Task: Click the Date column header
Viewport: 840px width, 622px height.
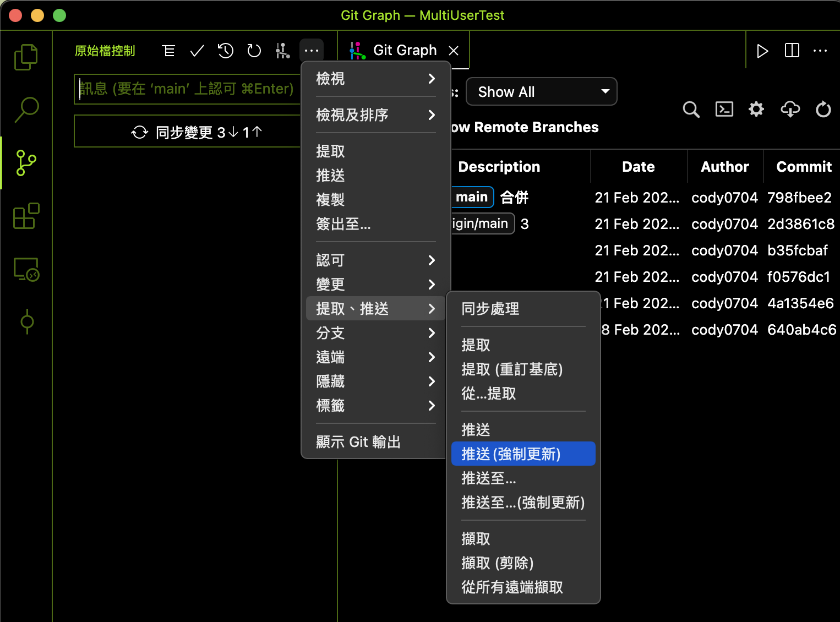Action: [x=639, y=167]
